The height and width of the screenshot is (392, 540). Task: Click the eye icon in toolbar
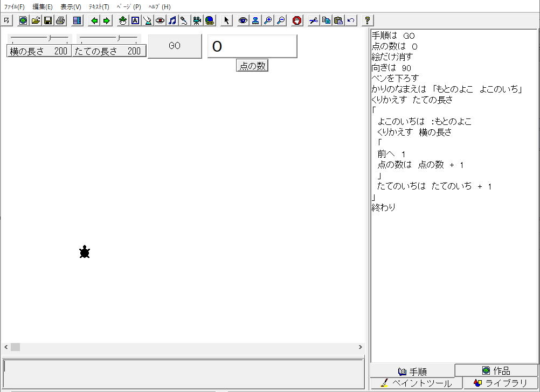pyautogui.click(x=243, y=20)
